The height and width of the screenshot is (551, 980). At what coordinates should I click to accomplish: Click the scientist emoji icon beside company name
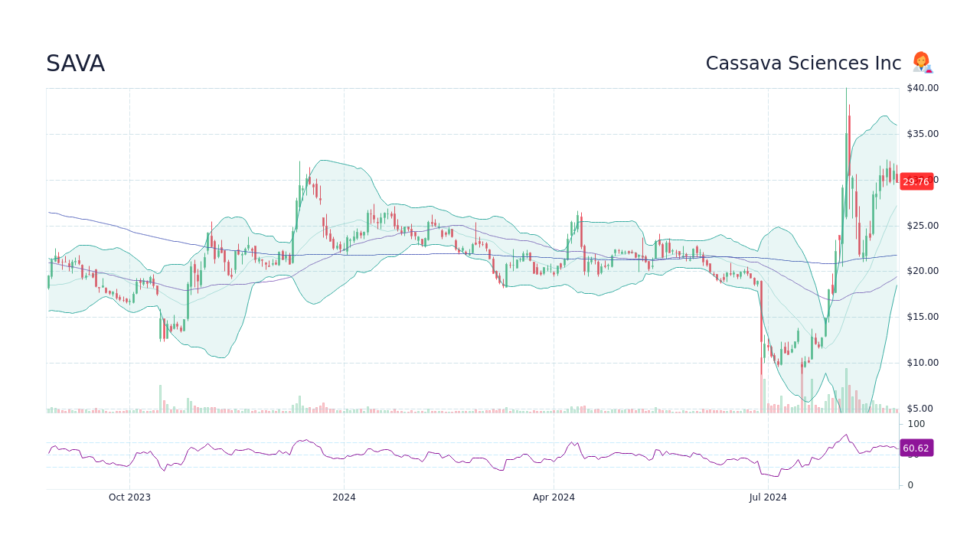click(x=922, y=63)
